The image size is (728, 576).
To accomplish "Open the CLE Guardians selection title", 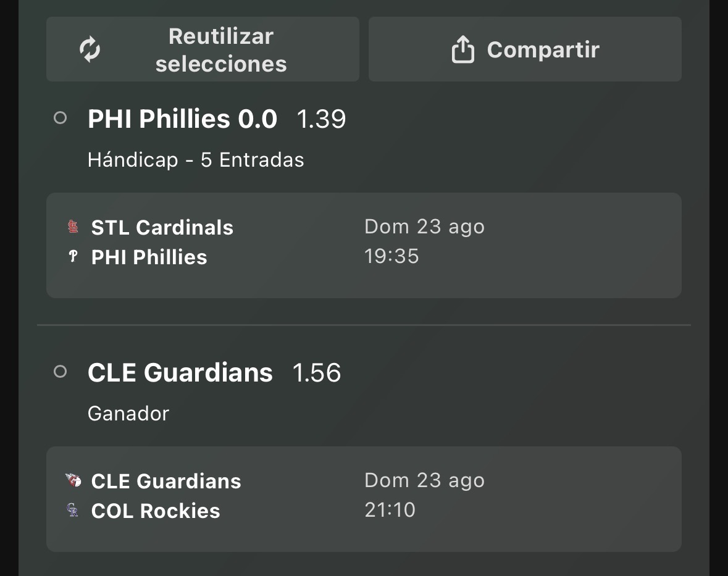I will [180, 373].
